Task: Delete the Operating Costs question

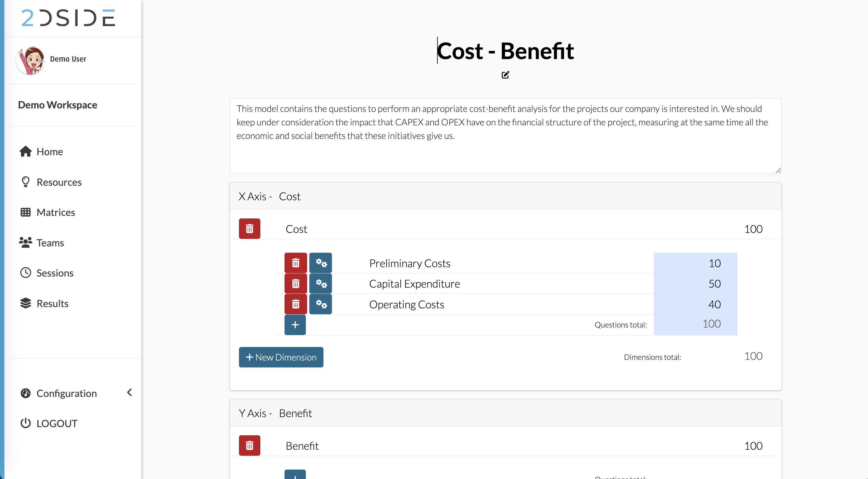Action: (296, 304)
